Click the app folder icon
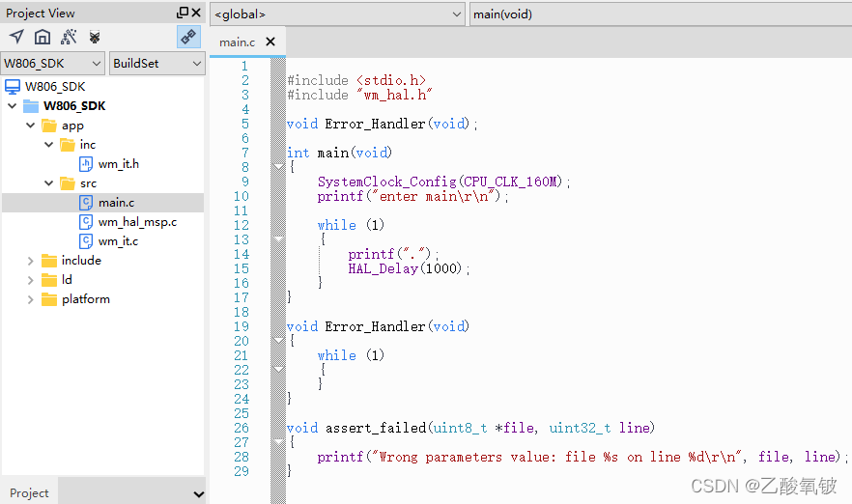Viewport: 852px width, 504px height. point(49,126)
